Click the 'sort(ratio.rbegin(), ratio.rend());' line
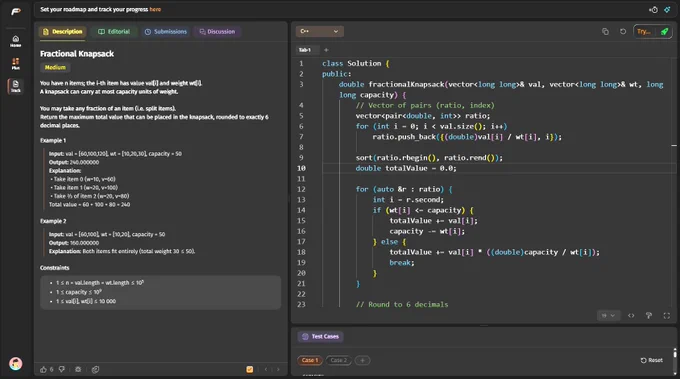This screenshot has width=680, height=379. tap(429, 158)
